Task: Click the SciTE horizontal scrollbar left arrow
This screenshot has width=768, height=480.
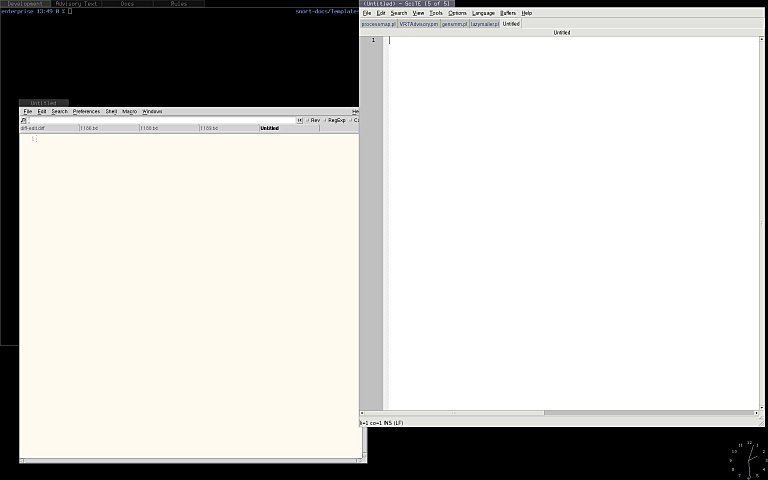Action: click(x=362, y=413)
